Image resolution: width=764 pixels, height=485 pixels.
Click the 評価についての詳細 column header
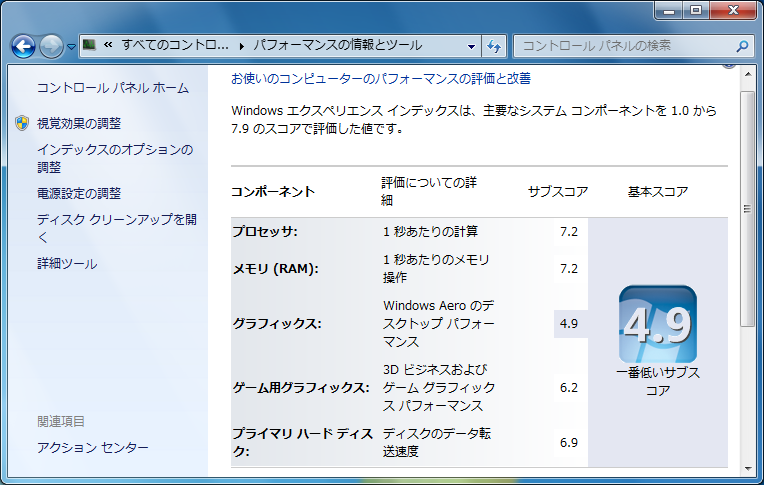click(x=429, y=192)
